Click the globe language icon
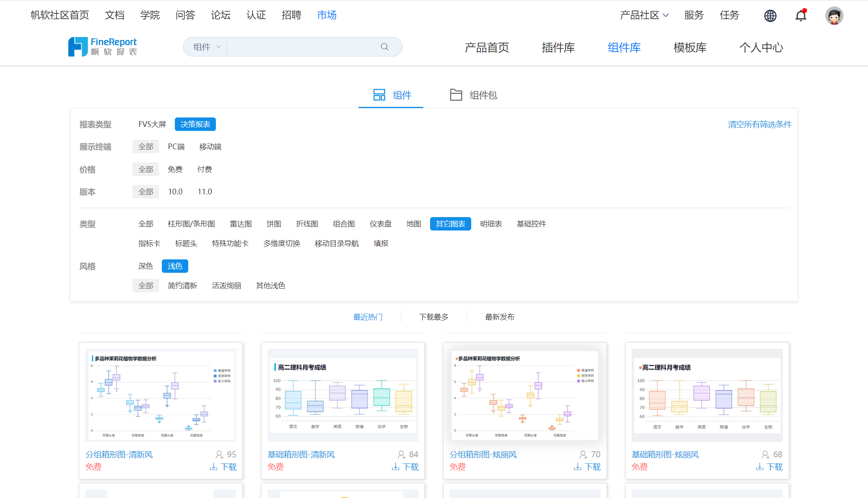Viewport: 868px width, 498px height. point(770,15)
